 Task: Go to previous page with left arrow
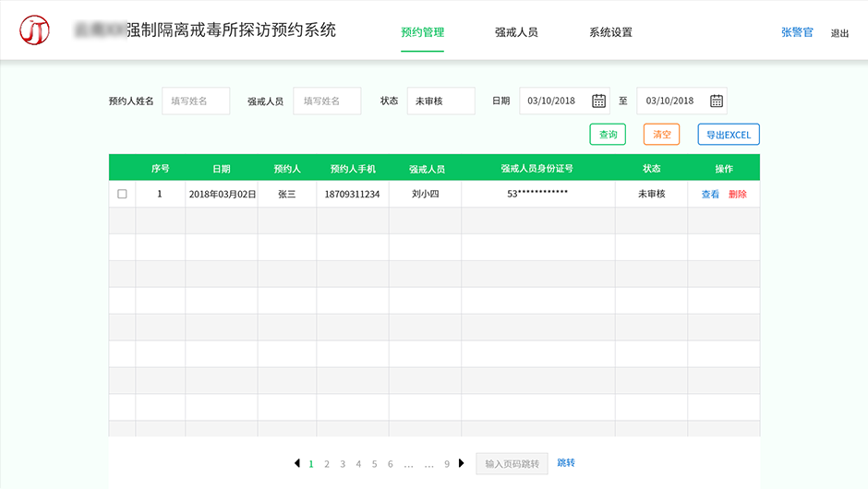[x=297, y=463]
